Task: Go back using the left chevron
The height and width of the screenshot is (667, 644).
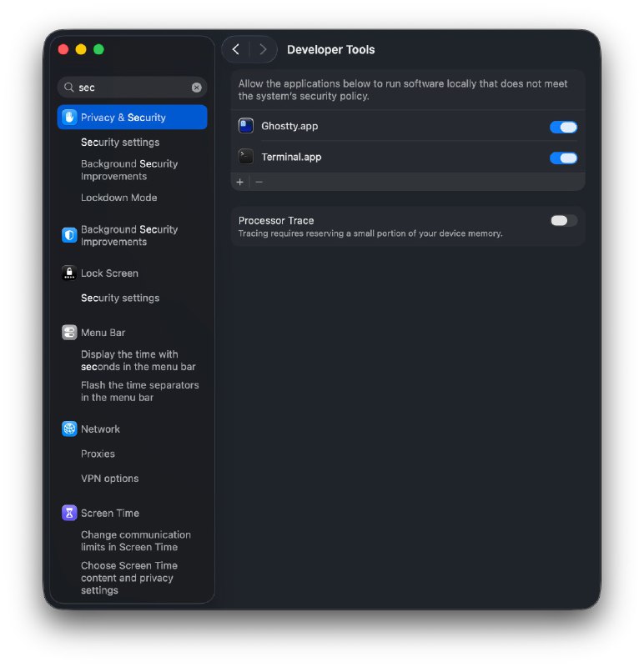Action: (x=236, y=50)
